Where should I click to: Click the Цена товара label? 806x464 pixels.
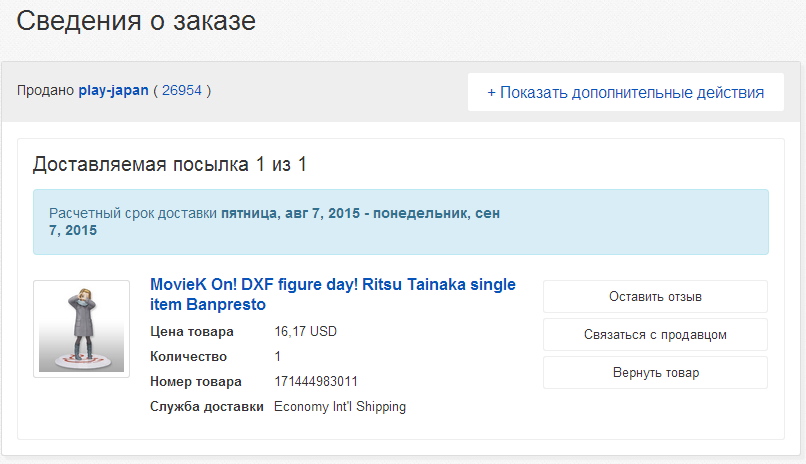click(191, 332)
